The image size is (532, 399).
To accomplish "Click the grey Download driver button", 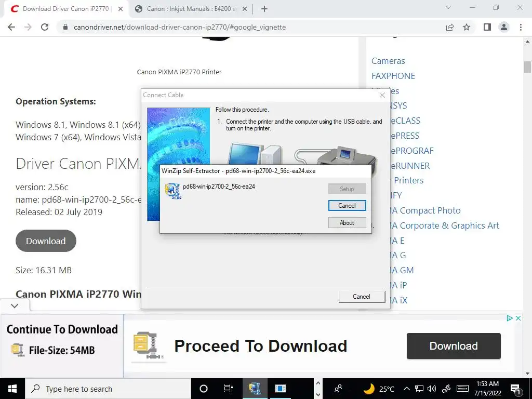I will tap(46, 241).
